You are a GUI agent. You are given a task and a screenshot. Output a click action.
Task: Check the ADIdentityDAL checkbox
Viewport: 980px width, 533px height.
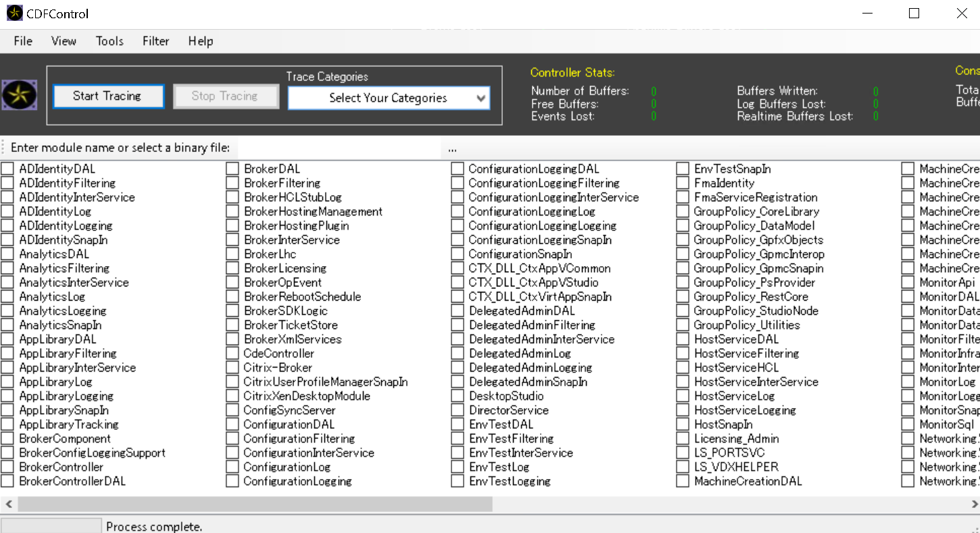7,169
